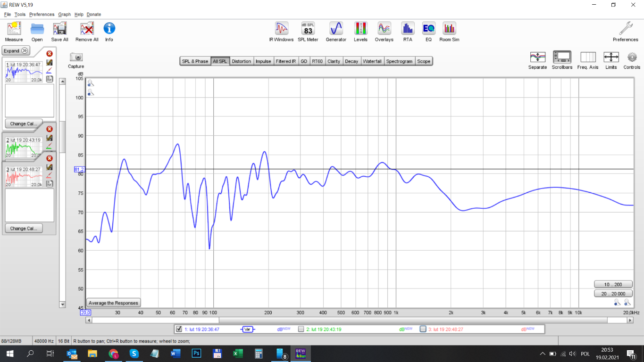644x362 pixels.
Task: Toggle Scrollbars display button
Action: pos(562,57)
